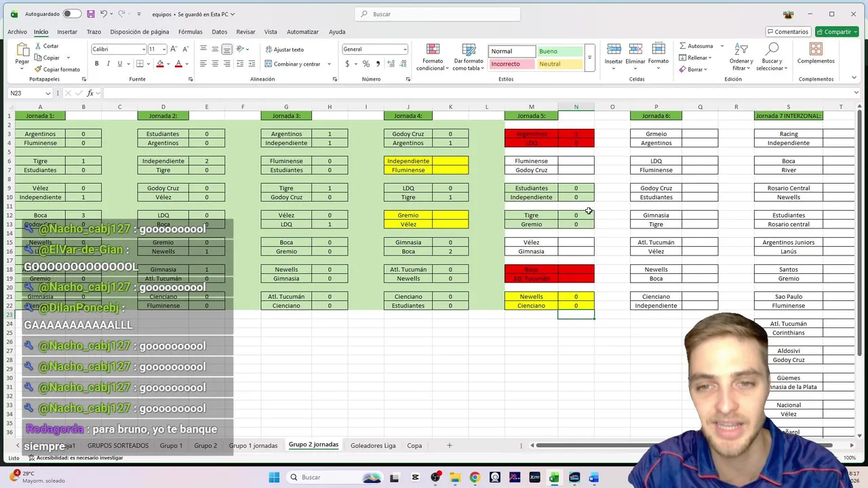
Task: Apply accounting currency format
Action: [x=347, y=64]
